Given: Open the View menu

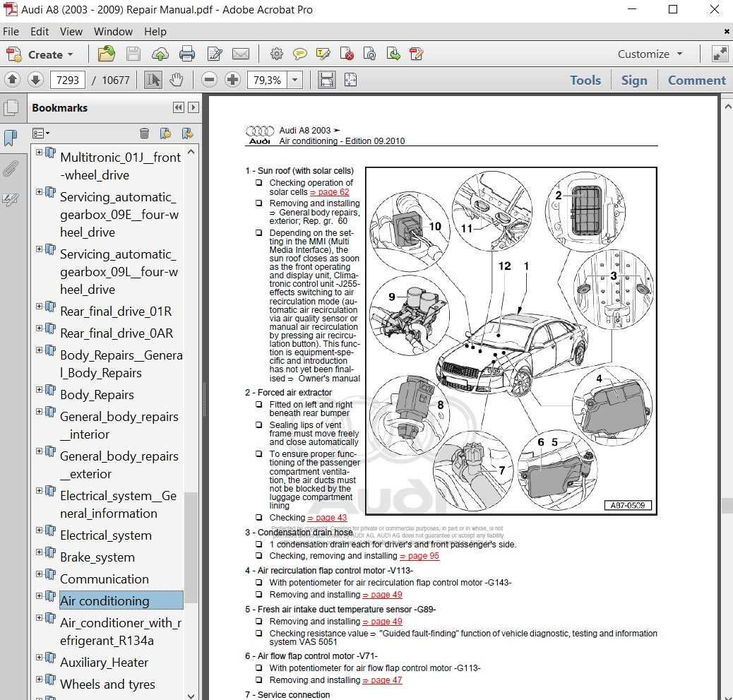Looking at the screenshot, I should [71, 31].
